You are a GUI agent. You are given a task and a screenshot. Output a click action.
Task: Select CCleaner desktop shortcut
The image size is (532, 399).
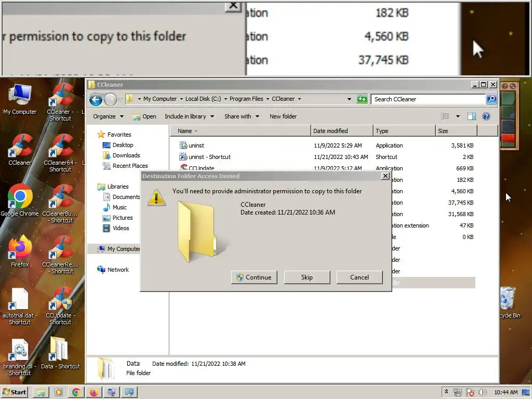(20, 150)
